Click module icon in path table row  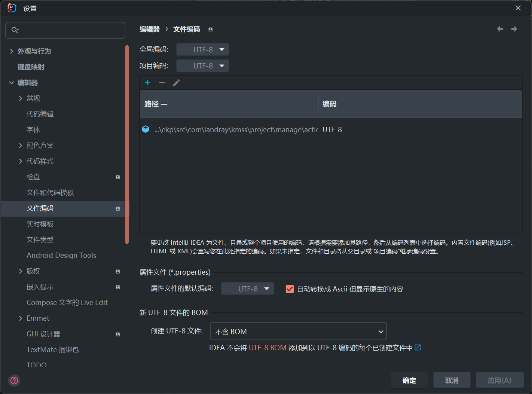pos(146,129)
